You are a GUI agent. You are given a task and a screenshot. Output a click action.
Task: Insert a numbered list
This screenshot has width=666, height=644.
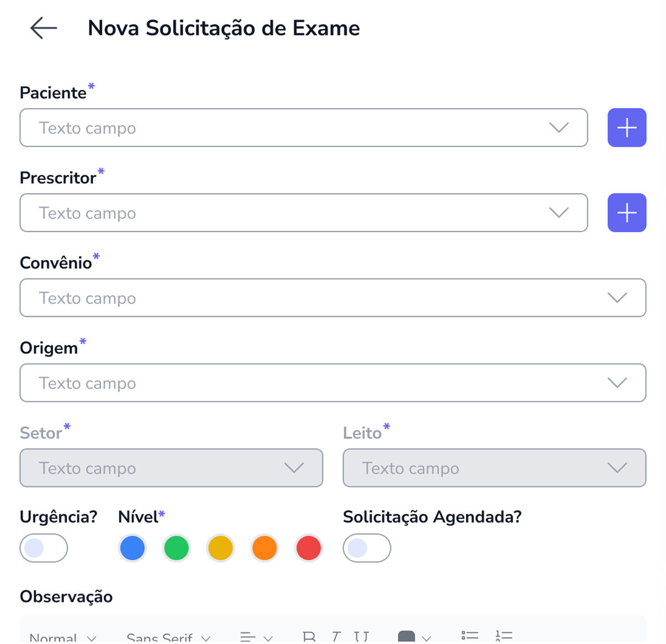(504, 637)
